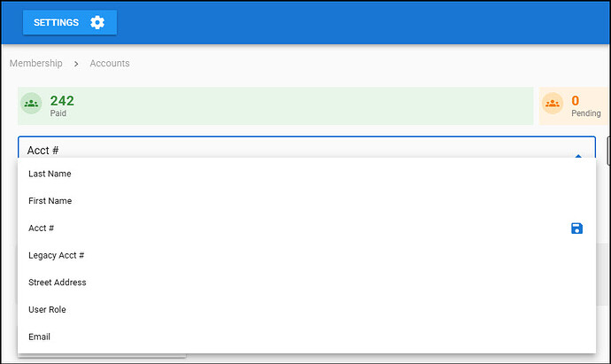This screenshot has height=364, width=611.
Task: Choose the Street Address option
Action: point(58,283)
